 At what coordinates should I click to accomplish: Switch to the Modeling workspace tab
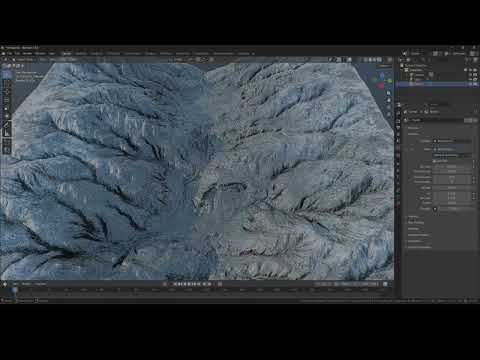point(81,53)
